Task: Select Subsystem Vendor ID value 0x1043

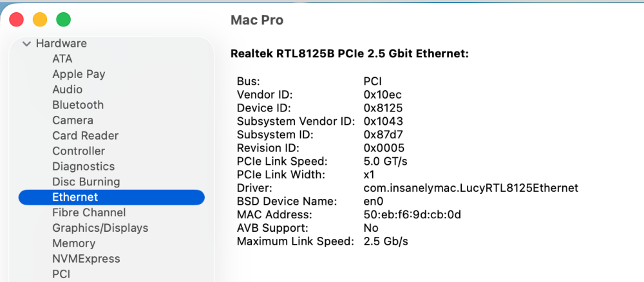Action: (x=383, y=122)
